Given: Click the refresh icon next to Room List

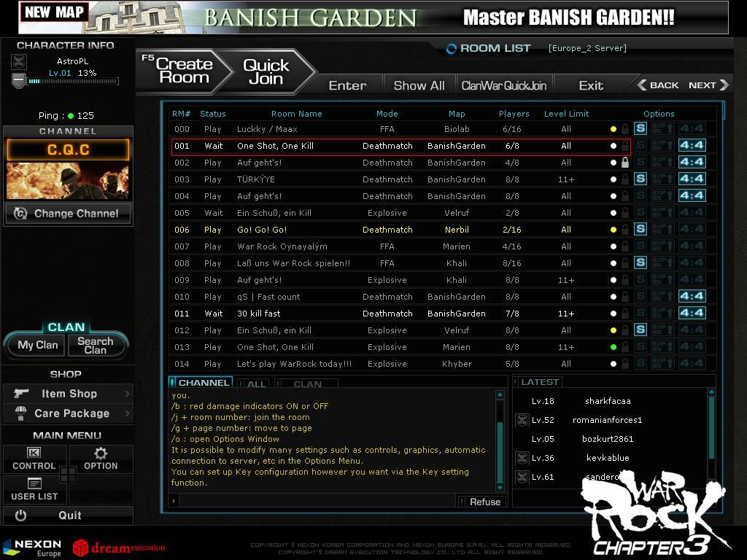Looking at the screenshot, I should tap(451, 49).
